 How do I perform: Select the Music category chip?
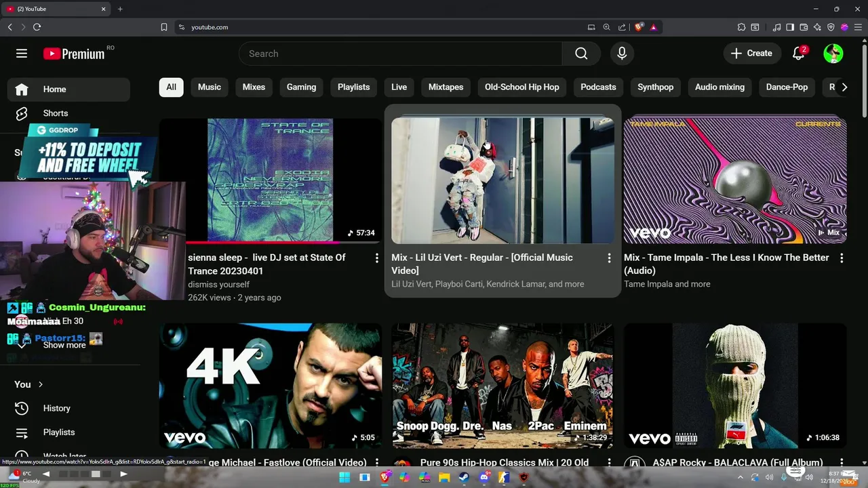point(210,87)
